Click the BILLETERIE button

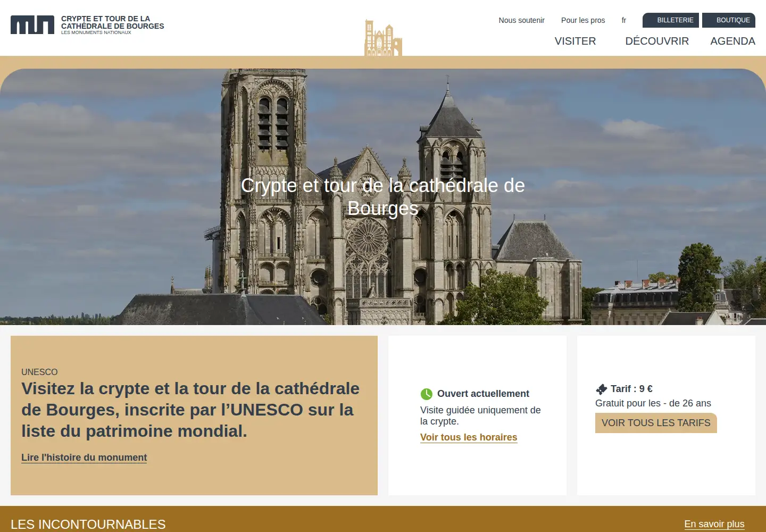671,20
